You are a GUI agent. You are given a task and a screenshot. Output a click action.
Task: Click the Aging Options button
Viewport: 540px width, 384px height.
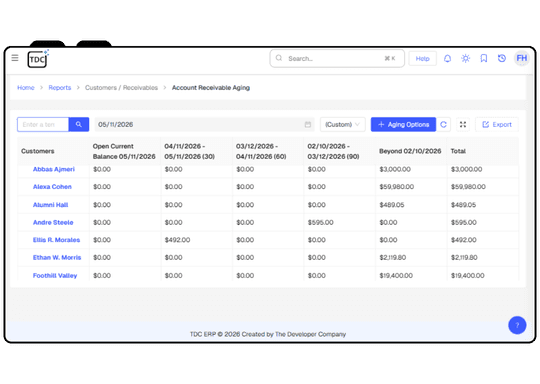tap(403, 124)
